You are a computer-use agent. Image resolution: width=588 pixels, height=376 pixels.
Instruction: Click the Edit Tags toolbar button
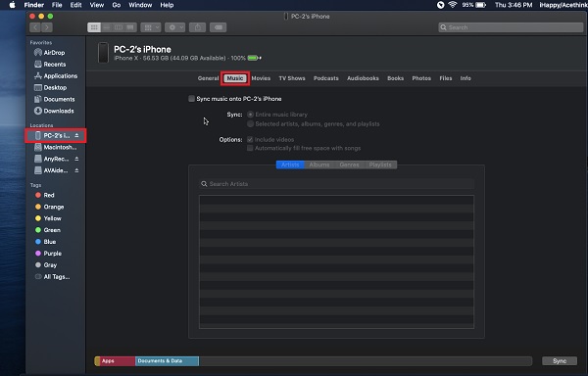219,27
